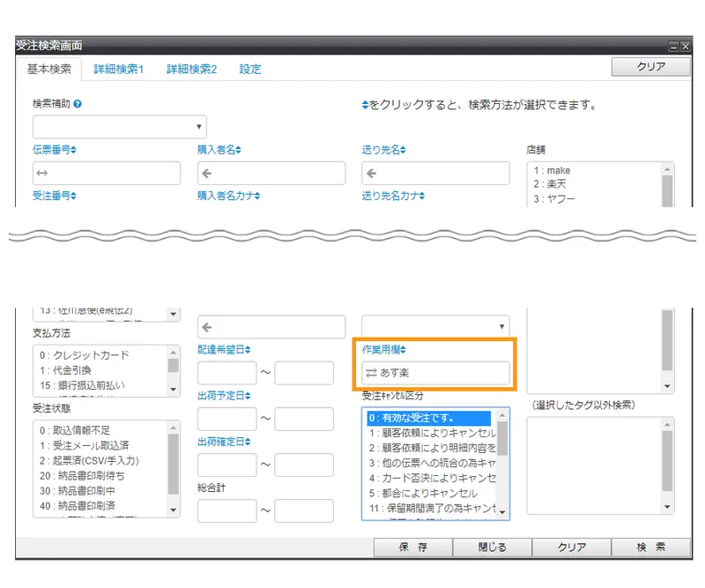Open the dropdown above 作業用欄
Viewport: 705px width, 588px height.
pyautogui.click(x=435, y=326)
